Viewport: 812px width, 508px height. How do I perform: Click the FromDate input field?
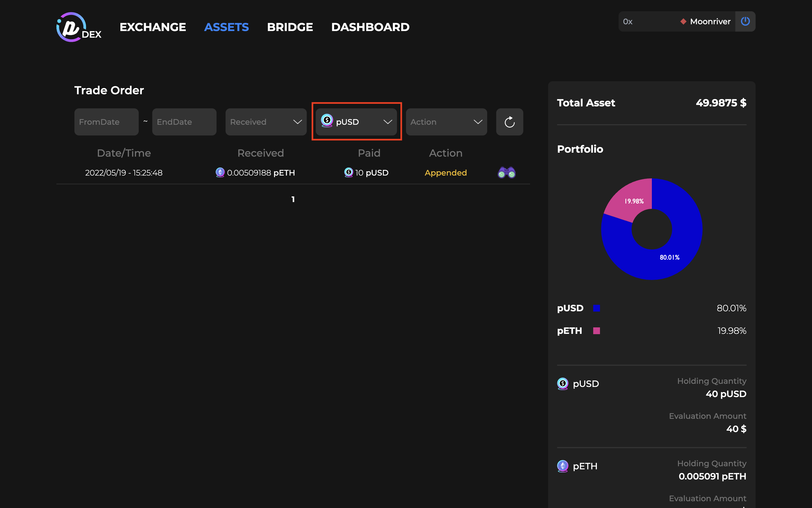coord(106,122)
